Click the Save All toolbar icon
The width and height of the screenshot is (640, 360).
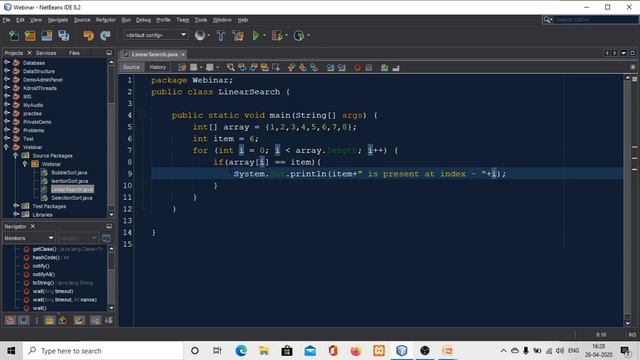64,36
